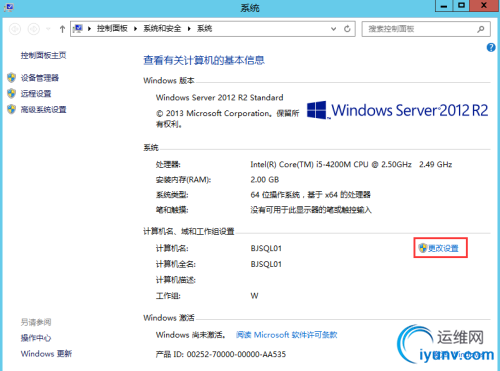Click the Windows Server 2012 R2 logo
500x371 pixels.
[397, 110]
